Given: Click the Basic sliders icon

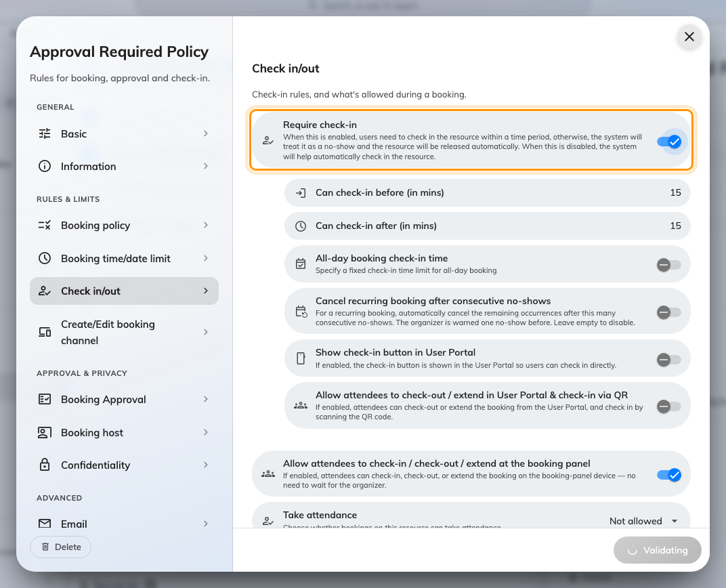Looking at the screenshot, I should tap(45, 134).
